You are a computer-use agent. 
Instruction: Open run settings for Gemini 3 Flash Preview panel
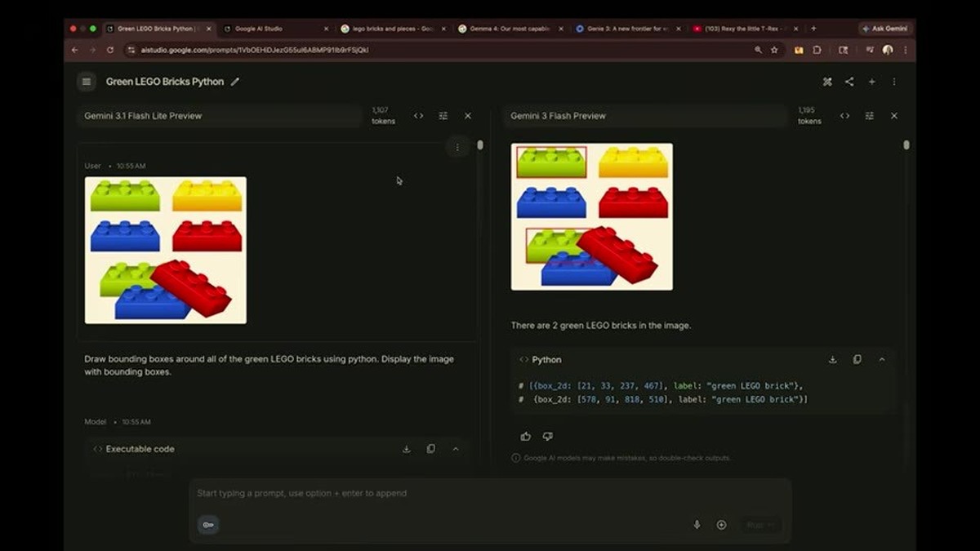[x=870, y=116]
